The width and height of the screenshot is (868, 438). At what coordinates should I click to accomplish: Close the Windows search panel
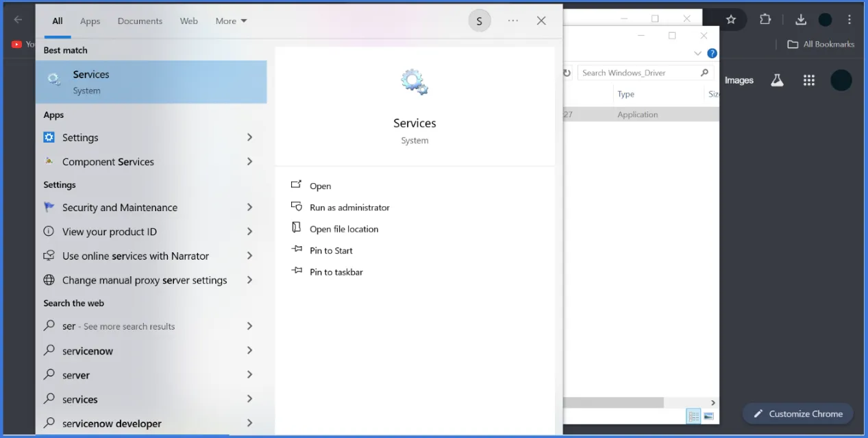541,21
